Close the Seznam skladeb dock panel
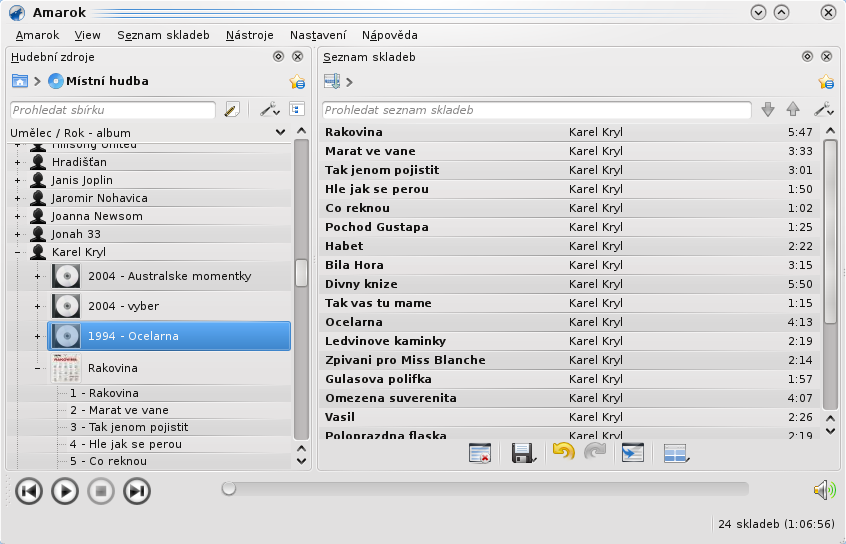This screenshot has height=544, width=846. [x=826, y=56]
